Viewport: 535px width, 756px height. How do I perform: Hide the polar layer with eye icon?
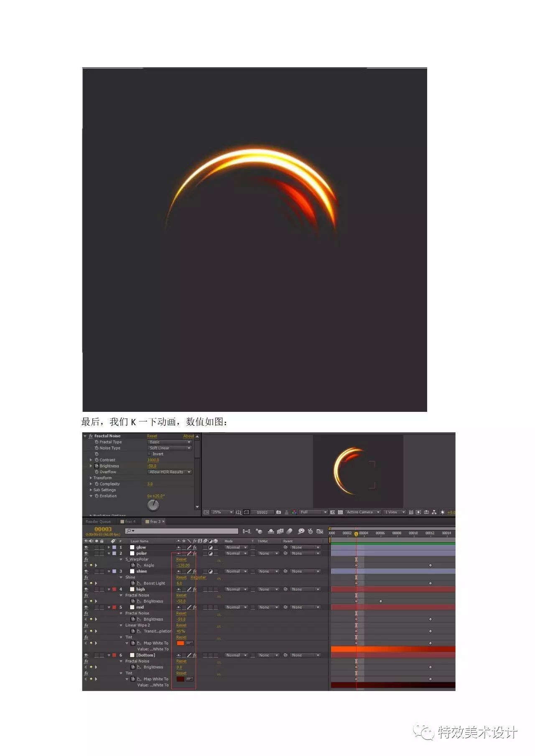87,553
